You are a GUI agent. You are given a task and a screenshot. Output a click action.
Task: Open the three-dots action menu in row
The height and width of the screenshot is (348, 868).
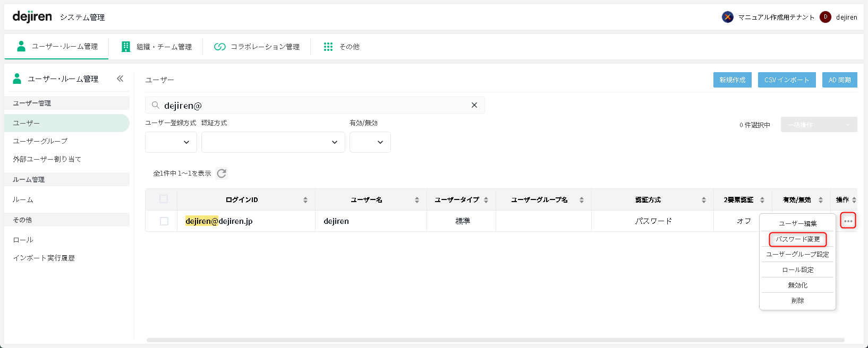[x=848, y=221]
